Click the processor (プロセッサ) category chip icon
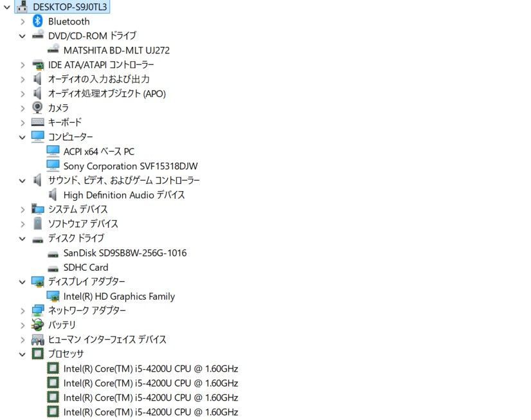 [x=38, y=354]
